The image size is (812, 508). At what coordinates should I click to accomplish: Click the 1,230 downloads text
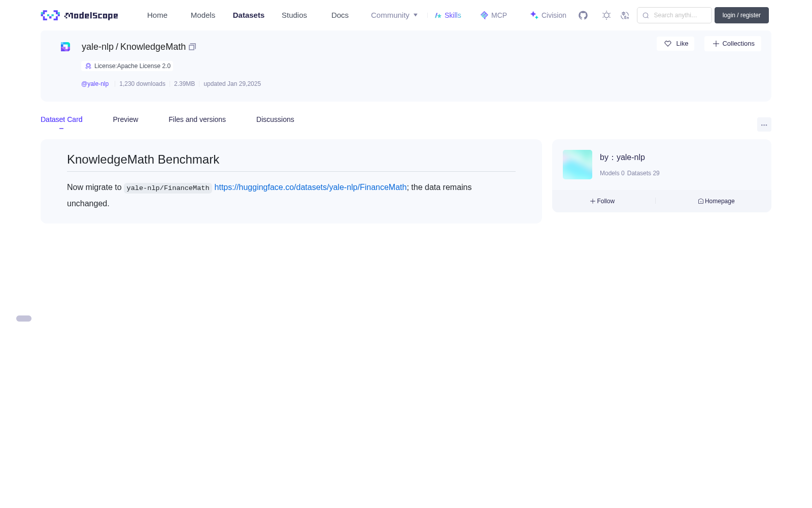142,84
